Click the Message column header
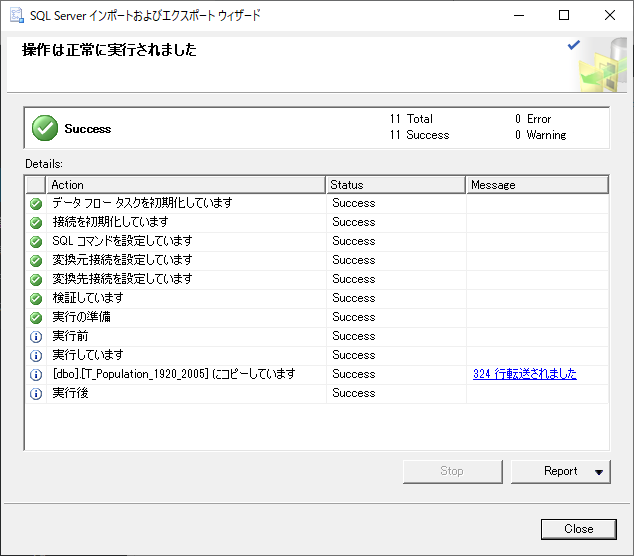The width and height of the screenshot is (634, 556). (x=537, y=185)
